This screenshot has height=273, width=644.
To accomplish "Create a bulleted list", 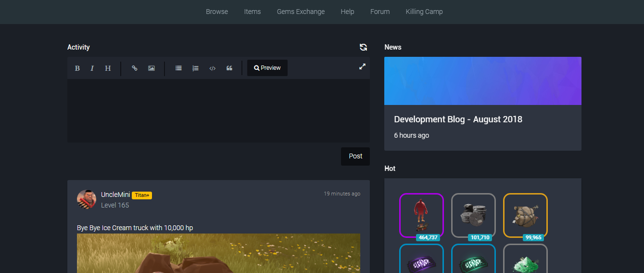I will pos(178,68).
